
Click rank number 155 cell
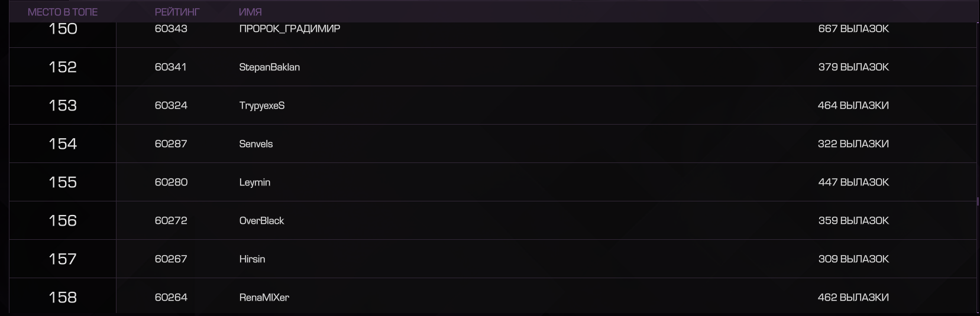63,182
